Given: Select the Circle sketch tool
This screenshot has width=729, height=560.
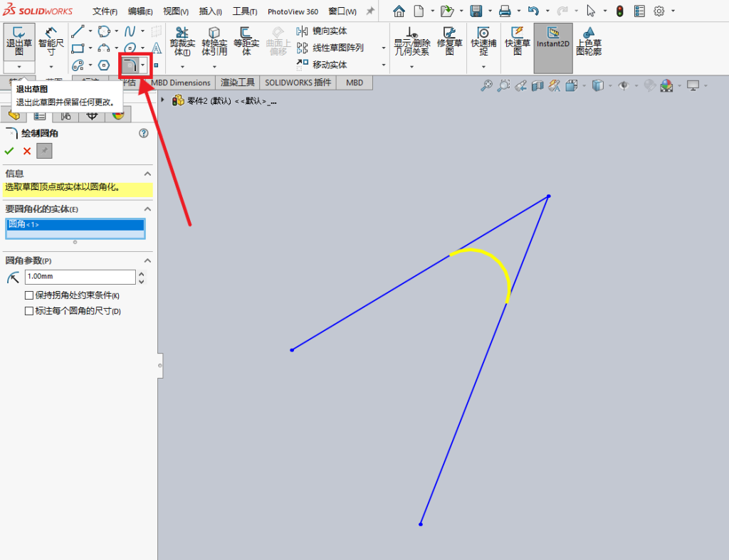Looking at the screenshot, I should point(104,31).
